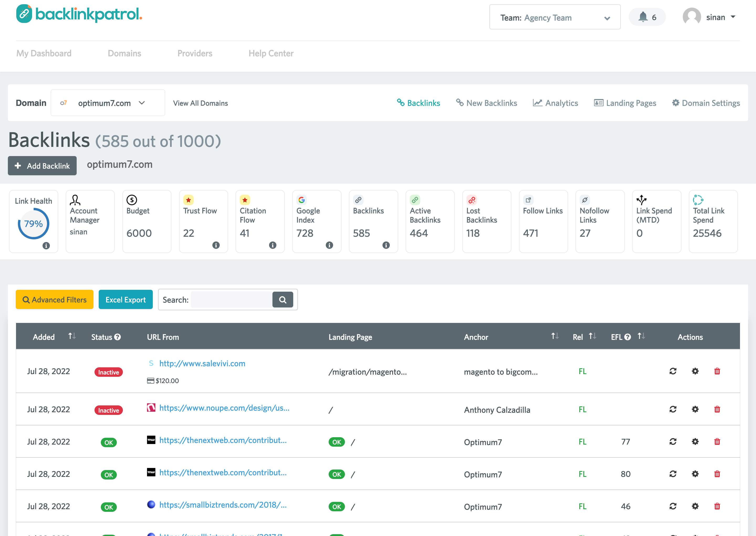Click the search magnifier button
Screen dimensions: 756x536
[282, 300]
